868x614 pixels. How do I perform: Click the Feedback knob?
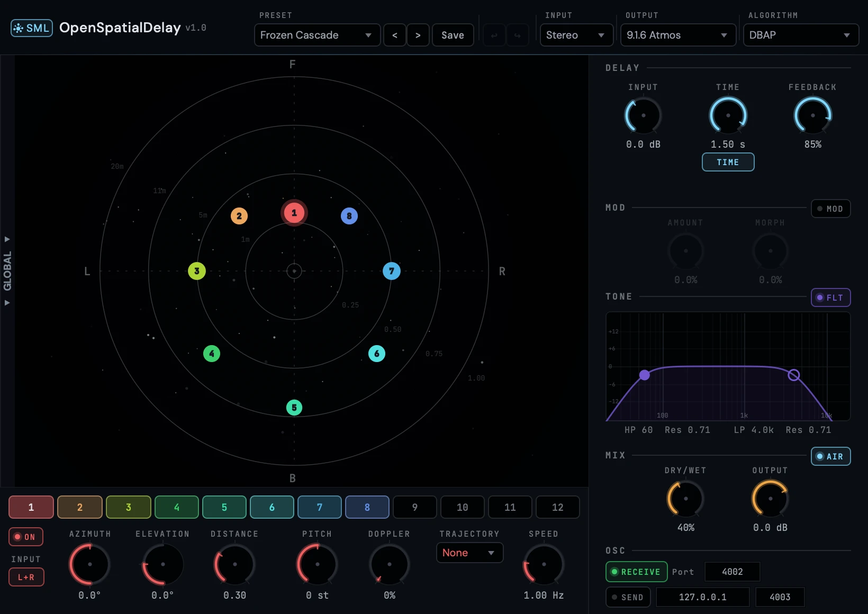[x=813, y=115]
